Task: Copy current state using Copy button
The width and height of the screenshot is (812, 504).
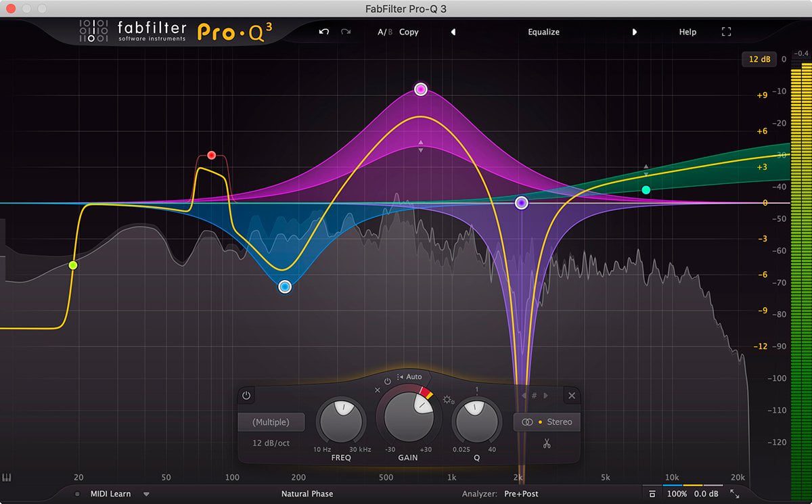Action: [409, 32]
